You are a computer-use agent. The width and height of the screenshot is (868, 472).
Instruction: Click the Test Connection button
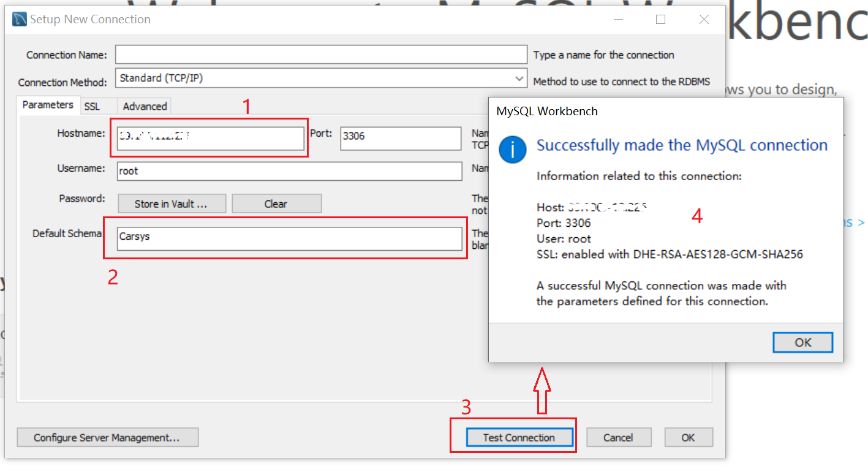[x=519, y=438]
